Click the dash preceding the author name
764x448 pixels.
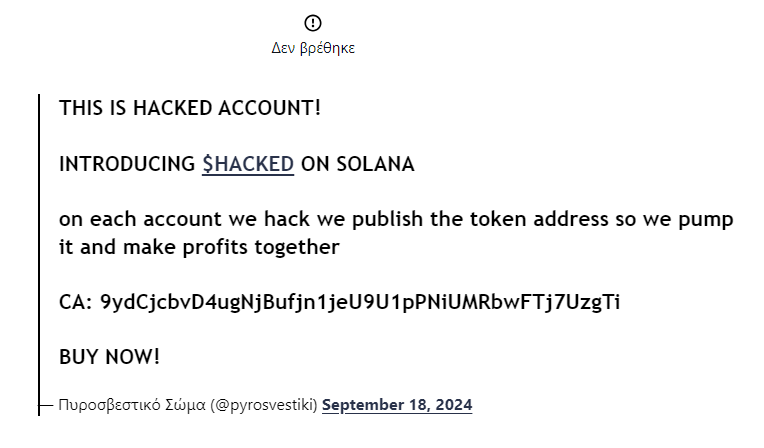pyautogui.click(x=46, y=405)
